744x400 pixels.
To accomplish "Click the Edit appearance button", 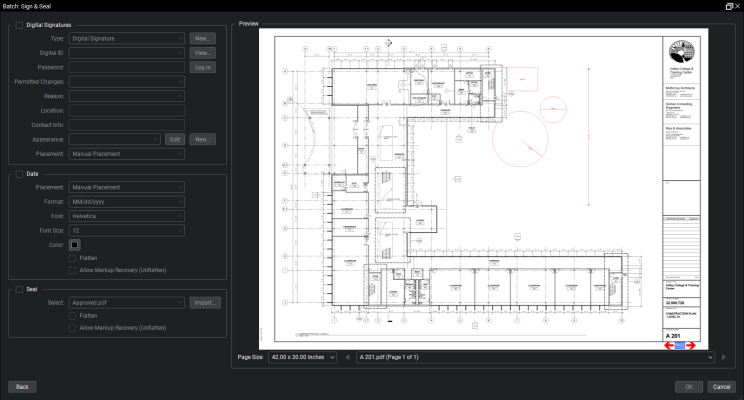I will pos(175,140).
